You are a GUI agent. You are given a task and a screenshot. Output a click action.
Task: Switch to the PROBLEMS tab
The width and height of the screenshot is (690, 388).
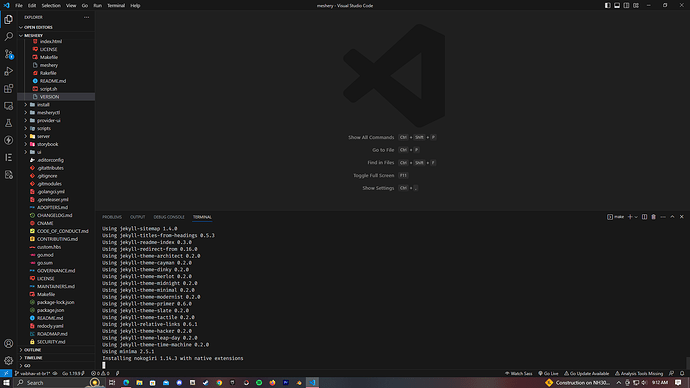click(x=112, y=217)
